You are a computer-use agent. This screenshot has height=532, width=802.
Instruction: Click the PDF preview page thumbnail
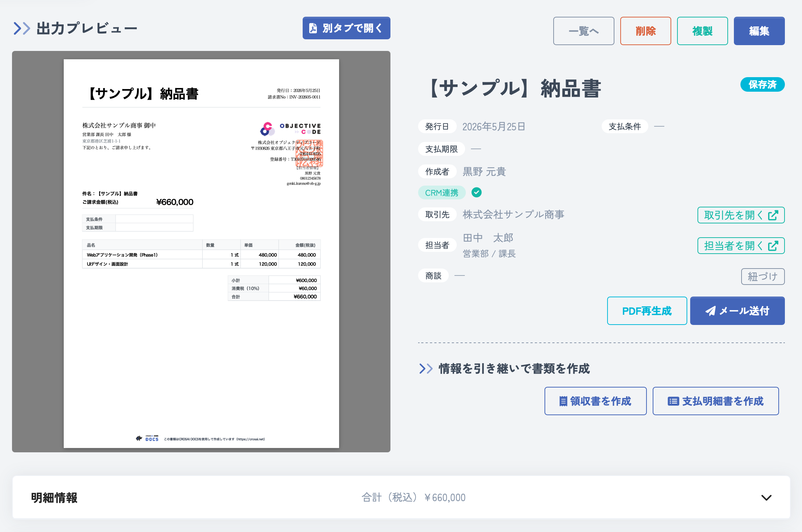click(201, 253)
